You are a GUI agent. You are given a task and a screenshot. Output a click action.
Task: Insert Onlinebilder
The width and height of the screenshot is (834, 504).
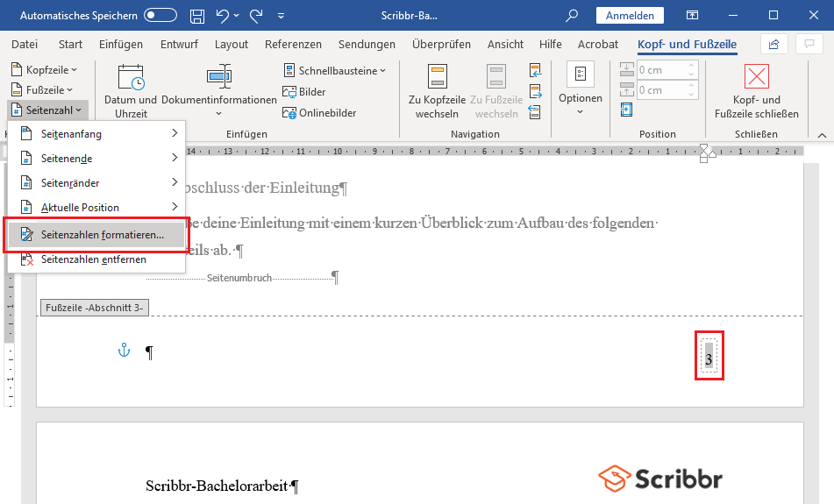tap(319, 113)
